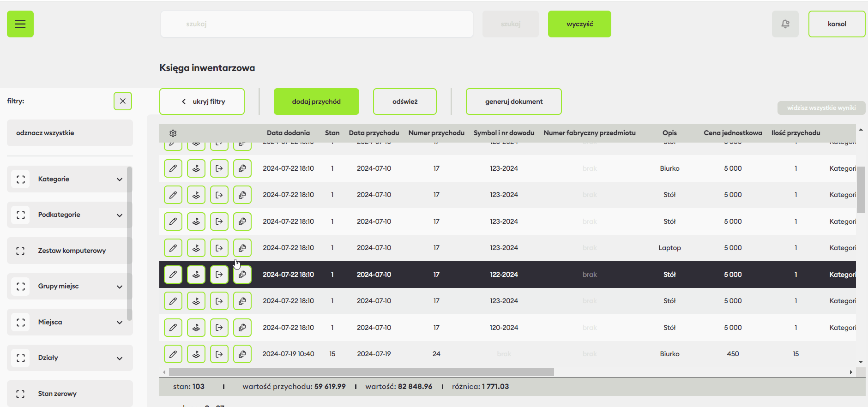The height and width of the screenshot is (407, 868).
Task: Click the Cena jednostkowa column header
Action: [x=733, y=133]
